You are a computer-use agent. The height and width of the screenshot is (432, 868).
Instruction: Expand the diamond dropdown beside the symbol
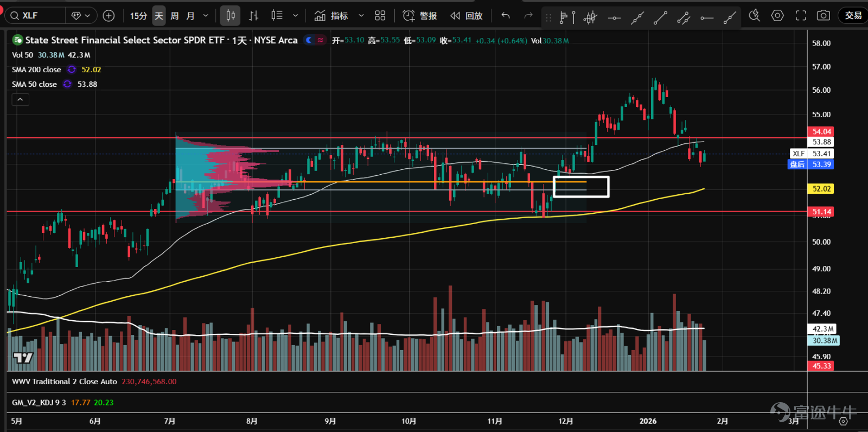tap(81, 16)
